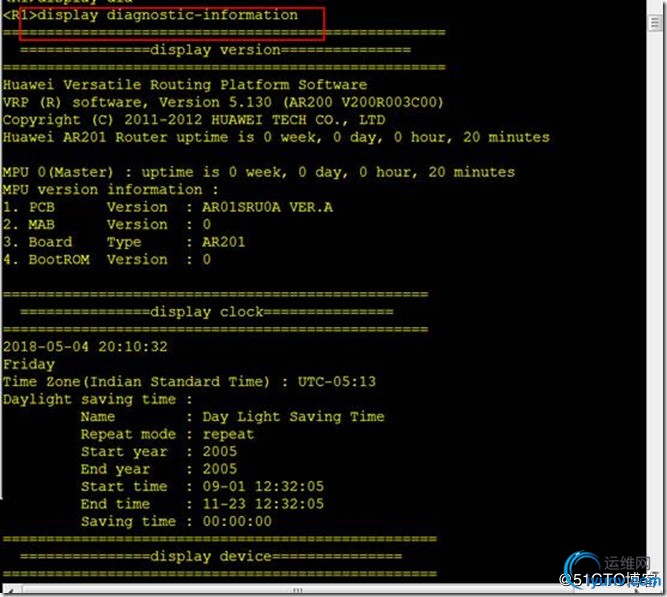The image size is (667, 597).
Task: Click the "Repeat mode : repeat" row
Action: (168, 434)
